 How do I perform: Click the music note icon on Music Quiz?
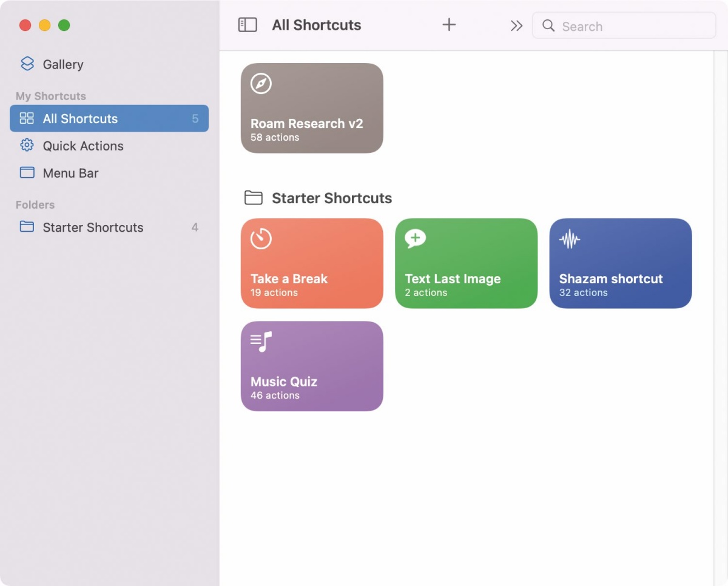[261, 342]
